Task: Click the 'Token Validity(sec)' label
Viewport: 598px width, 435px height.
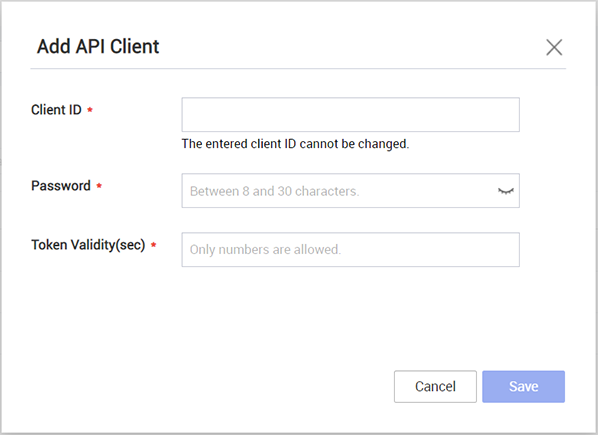Action: tap(88, 245)
